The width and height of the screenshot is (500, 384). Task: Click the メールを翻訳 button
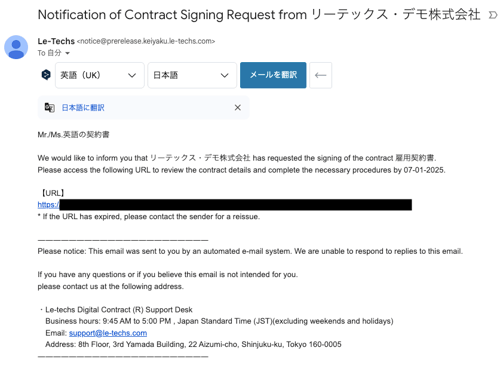273,75
